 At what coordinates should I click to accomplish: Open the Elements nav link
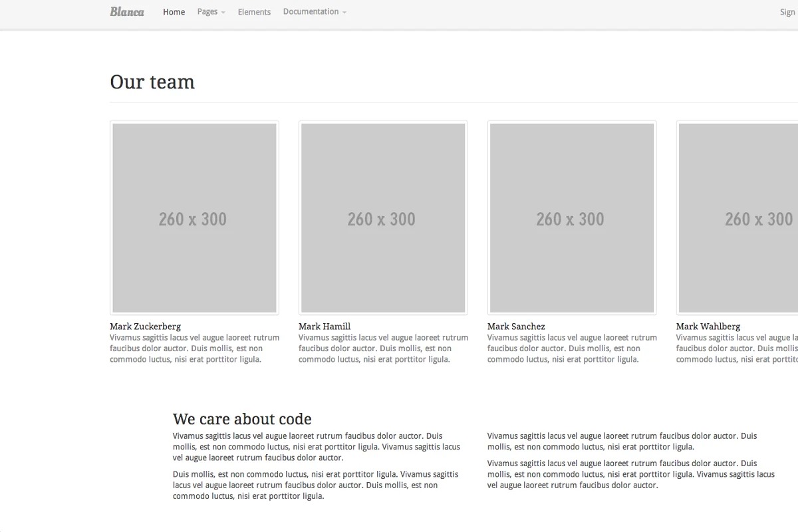click(x=254, y=12)
